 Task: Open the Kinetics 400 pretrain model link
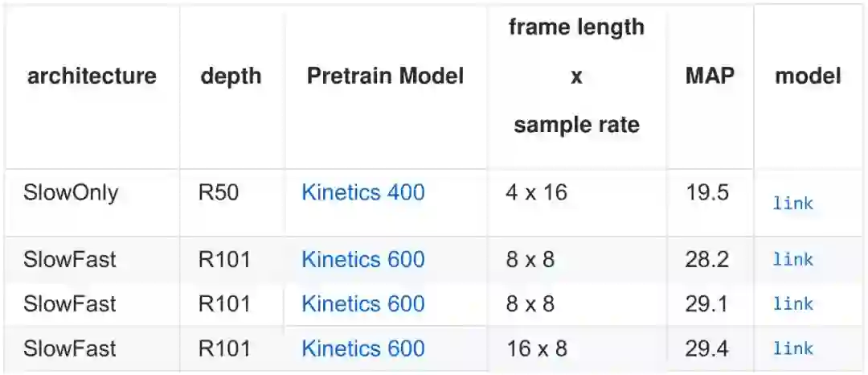[x=362, y=193]
